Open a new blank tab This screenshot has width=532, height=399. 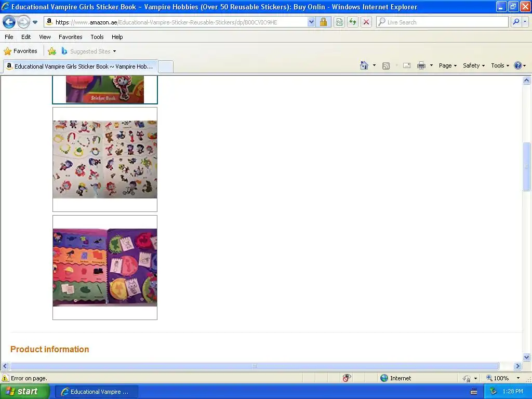click(166, 66)
